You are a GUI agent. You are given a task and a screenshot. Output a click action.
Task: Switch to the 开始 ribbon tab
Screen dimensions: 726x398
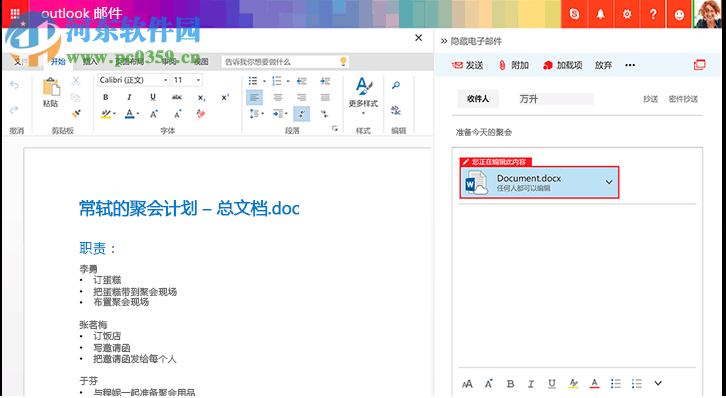coord(58,62)
